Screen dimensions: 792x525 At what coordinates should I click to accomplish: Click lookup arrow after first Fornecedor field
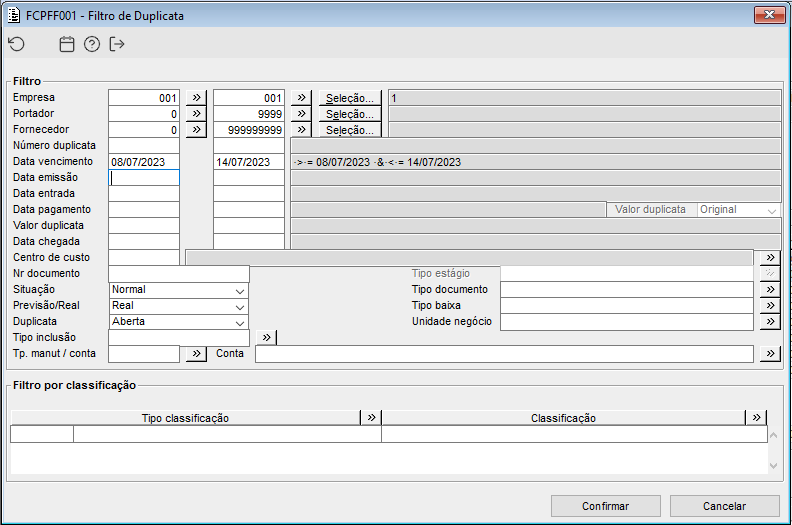(196, 130)
